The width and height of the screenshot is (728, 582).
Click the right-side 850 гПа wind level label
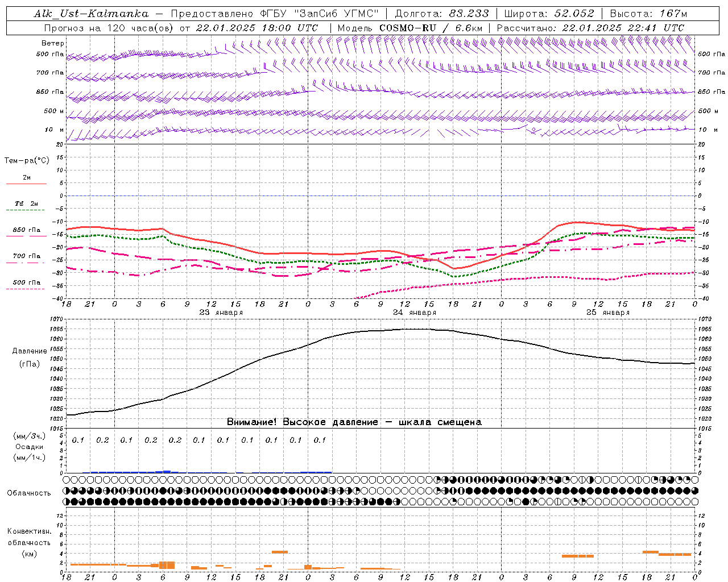click(712, 92)
